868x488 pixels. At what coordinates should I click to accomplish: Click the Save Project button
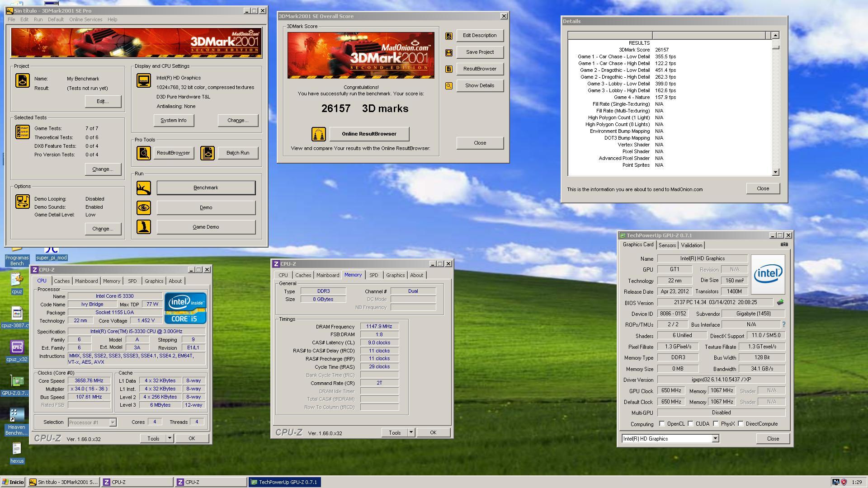pyautogui.click(x=480, y=52)
